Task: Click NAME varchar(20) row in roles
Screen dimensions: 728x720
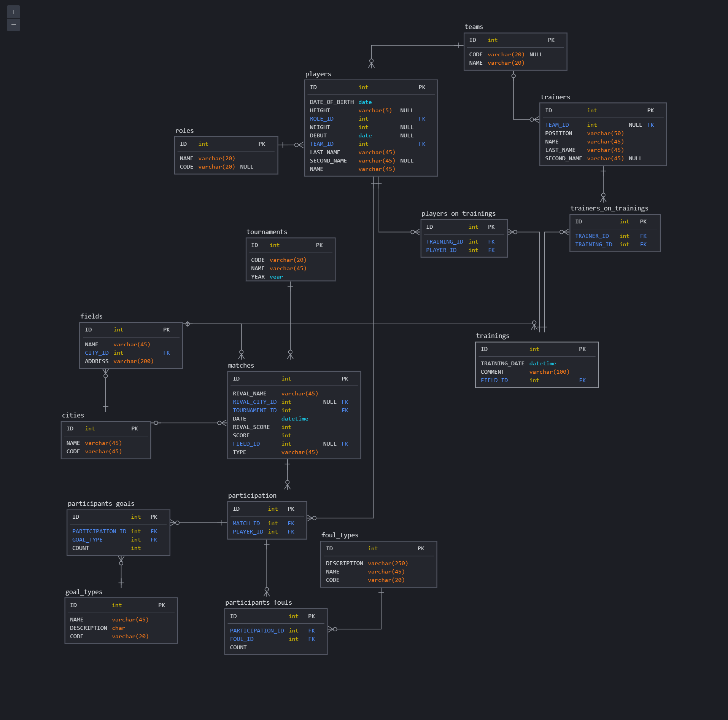Action: point(226,158)
